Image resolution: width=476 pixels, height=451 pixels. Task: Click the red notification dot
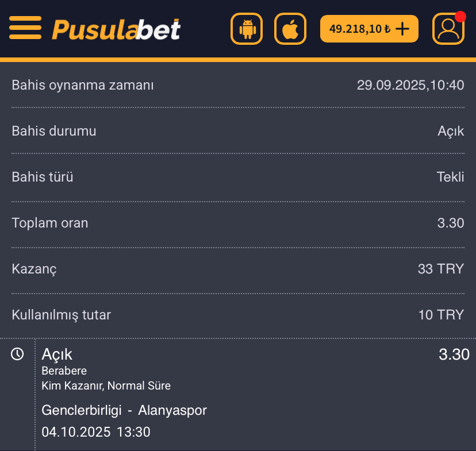tap(460, 16)
